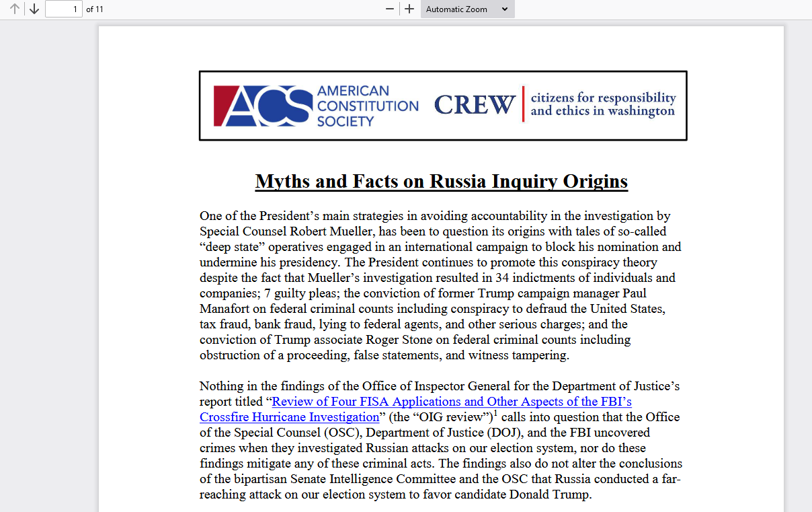Go to the next page with the down arrow

(x=34, y=9)
